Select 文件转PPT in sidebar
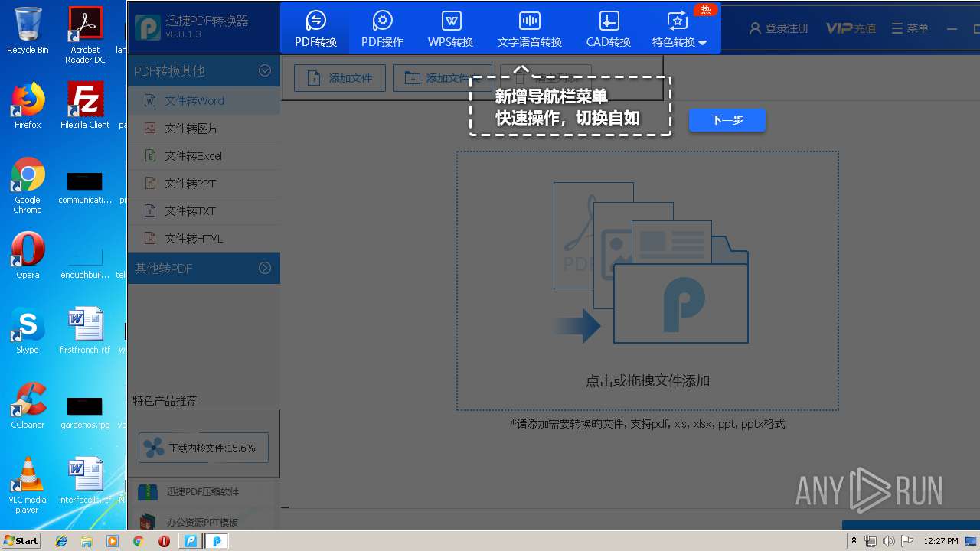The image size is (980, 551). pos(204,183)
